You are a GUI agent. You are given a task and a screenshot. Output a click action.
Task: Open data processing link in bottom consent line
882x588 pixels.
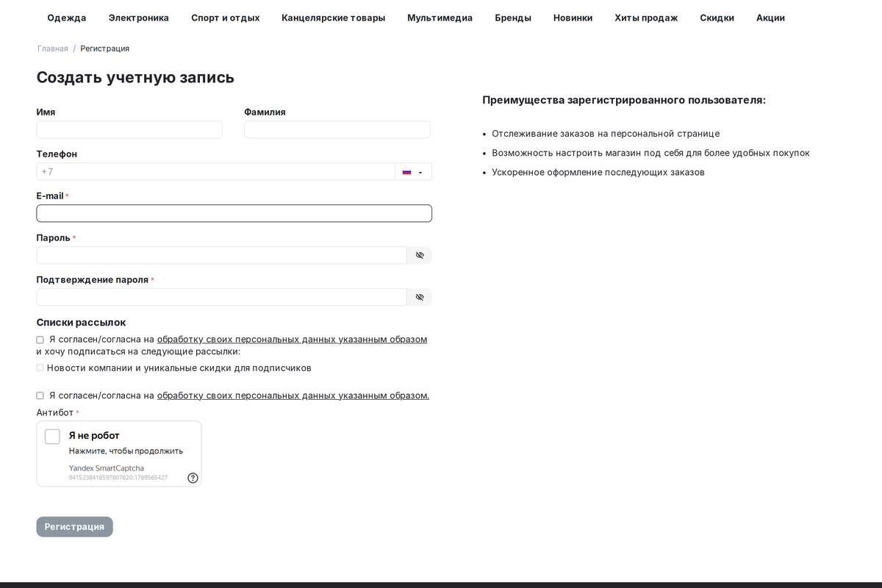click(x=293, y=395)
